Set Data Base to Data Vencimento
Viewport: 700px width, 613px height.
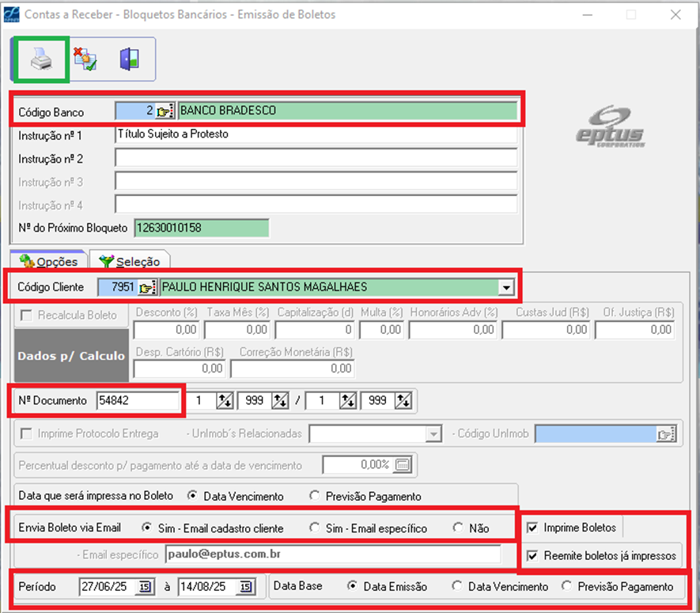(x=456, y=587)
